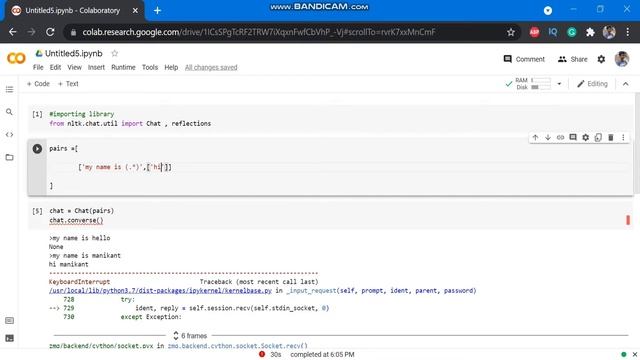Move cell up arrow
640x360 pixels.
[x=535, y=138]
